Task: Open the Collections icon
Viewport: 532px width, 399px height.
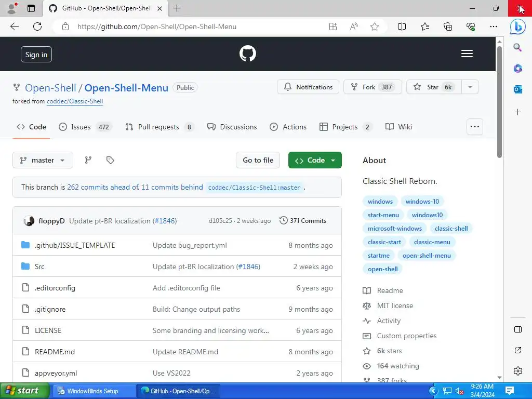Action: point(448,26)
